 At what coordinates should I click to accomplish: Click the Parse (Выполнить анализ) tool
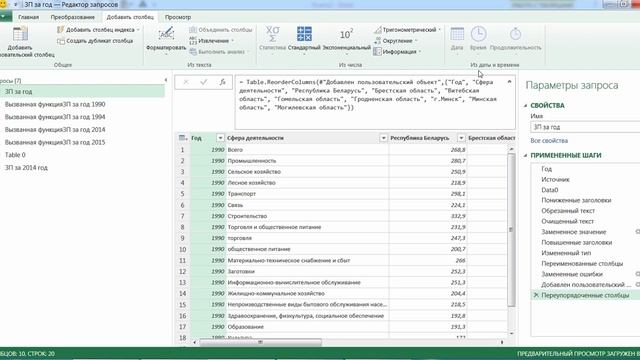(x=218, y=52)
